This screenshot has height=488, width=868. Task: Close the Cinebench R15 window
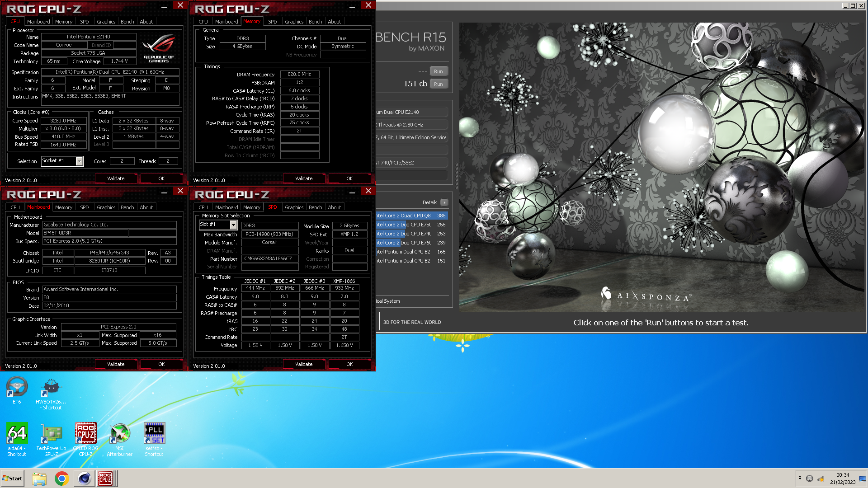(861, 5)
